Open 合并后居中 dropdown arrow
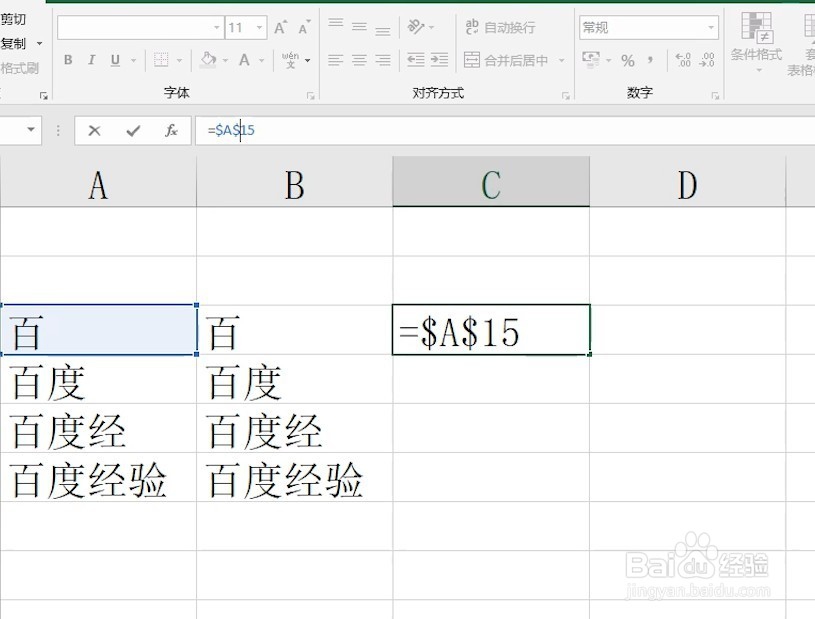The image size is (815, 619). (561, 61)
